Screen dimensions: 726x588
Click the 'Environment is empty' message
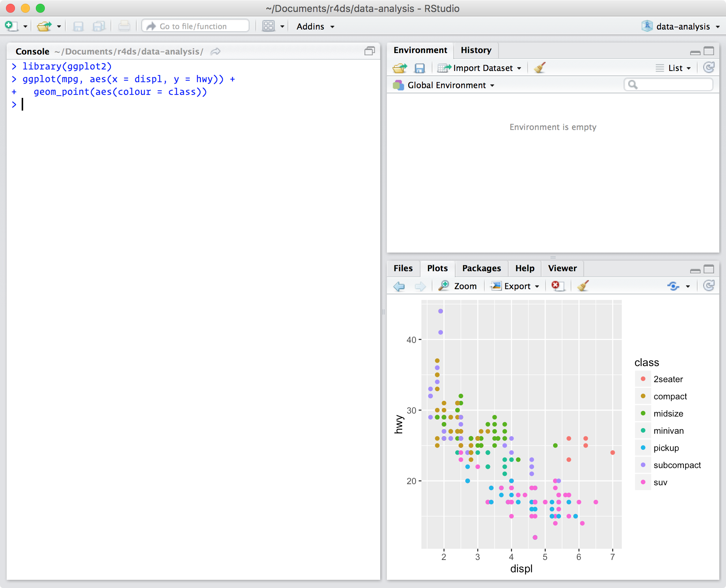pos(553,127)
